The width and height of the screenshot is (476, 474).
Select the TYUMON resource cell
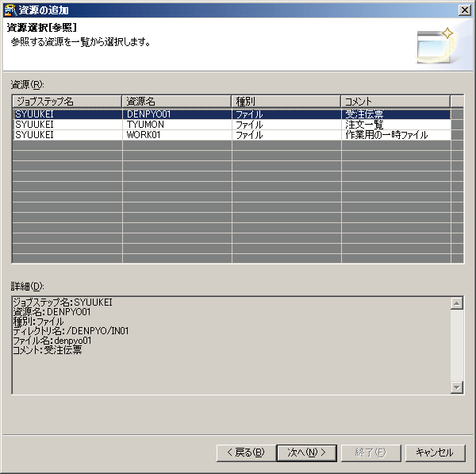[177, 125]
